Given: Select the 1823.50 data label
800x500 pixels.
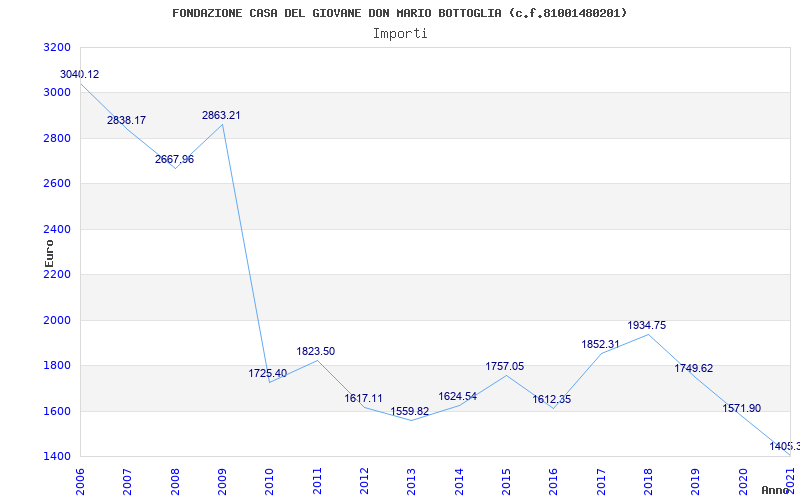Looking at the screenshot, I should 316,351.
